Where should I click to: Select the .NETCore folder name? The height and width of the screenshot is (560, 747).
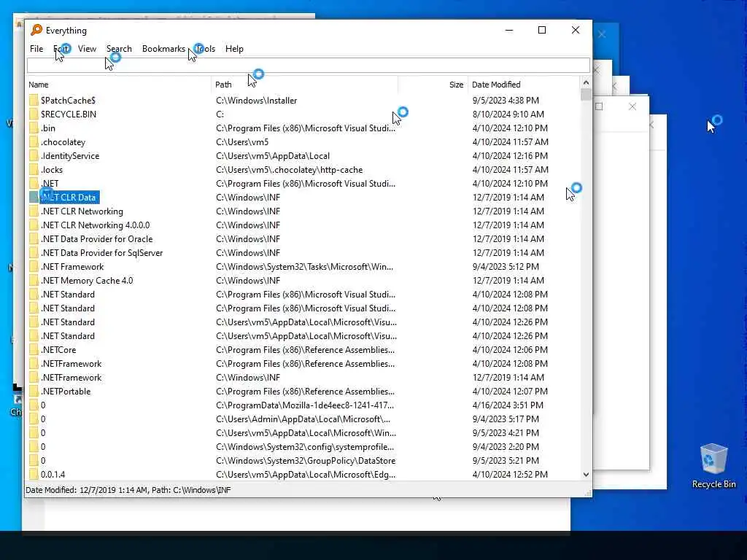pos(58,350)
